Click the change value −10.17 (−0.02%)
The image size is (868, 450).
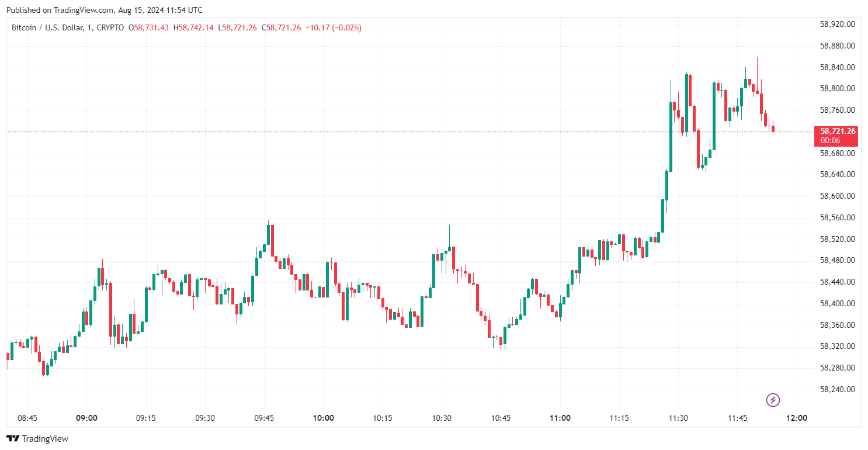pos(333,27)
